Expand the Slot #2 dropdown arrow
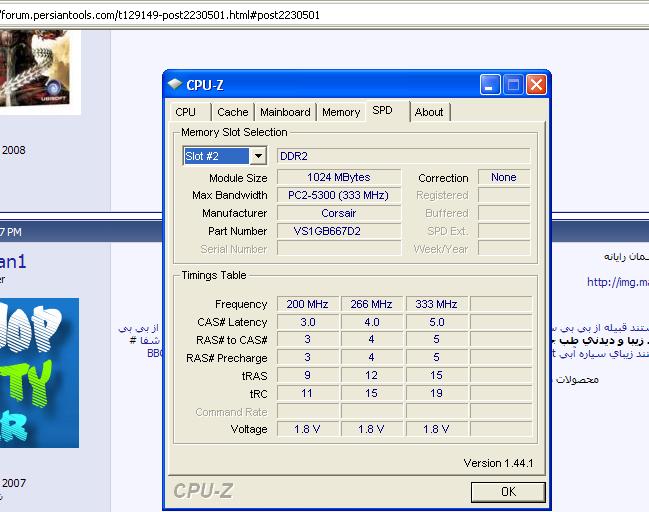 (x=258, y=156)
